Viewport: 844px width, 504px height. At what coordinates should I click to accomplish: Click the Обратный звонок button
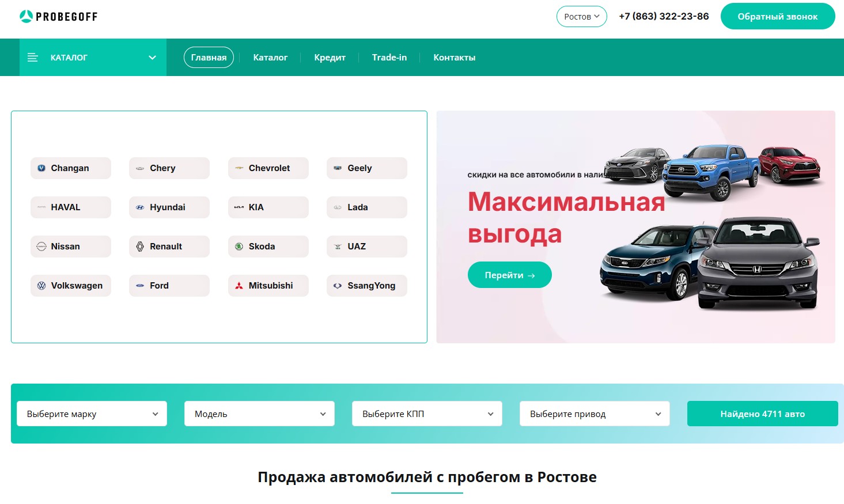[x=778, y=16]
